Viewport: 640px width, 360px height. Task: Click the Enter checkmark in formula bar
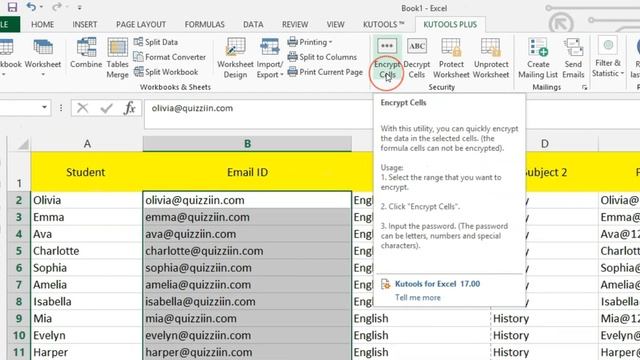coord(107,108)
